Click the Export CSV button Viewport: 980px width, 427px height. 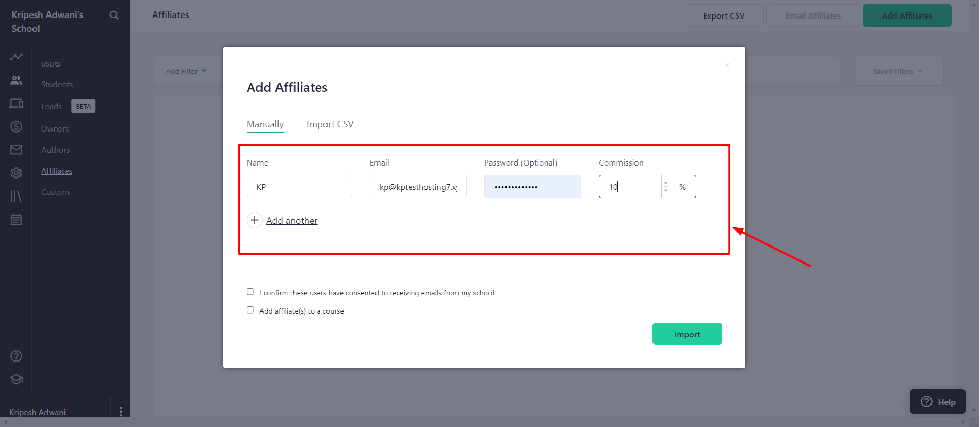tap(723, 15)
